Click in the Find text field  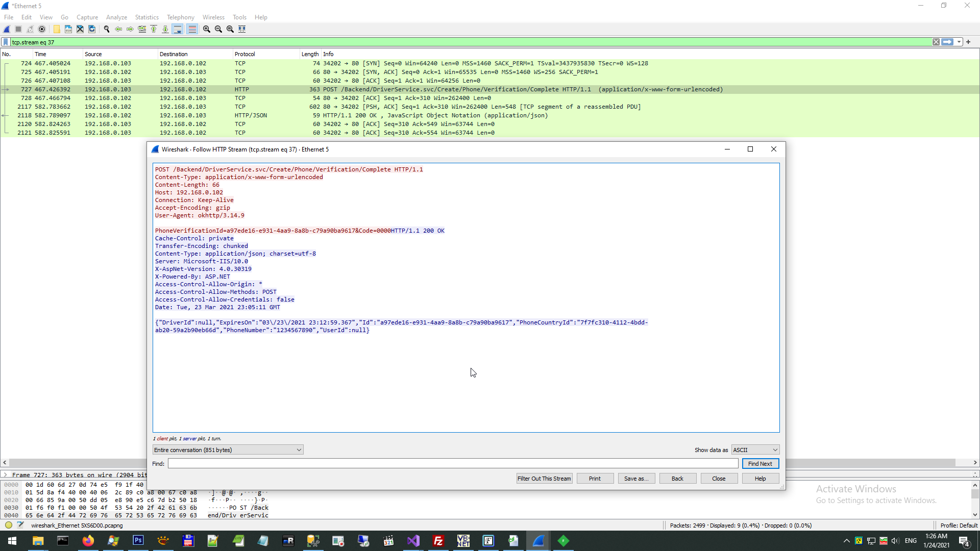tap(453, 464)
